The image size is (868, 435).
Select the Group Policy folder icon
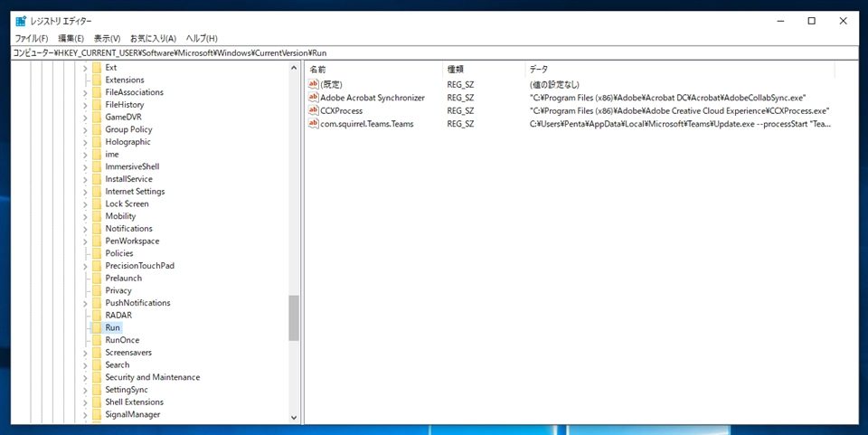pyautogui.click(x=97, y=129)
